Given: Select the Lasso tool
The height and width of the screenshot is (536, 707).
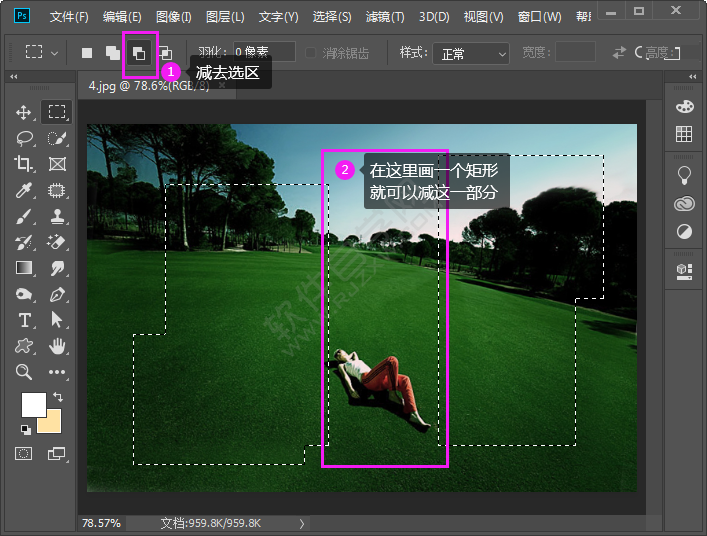Looking at the screenshot, I should [x=24, y=138].
